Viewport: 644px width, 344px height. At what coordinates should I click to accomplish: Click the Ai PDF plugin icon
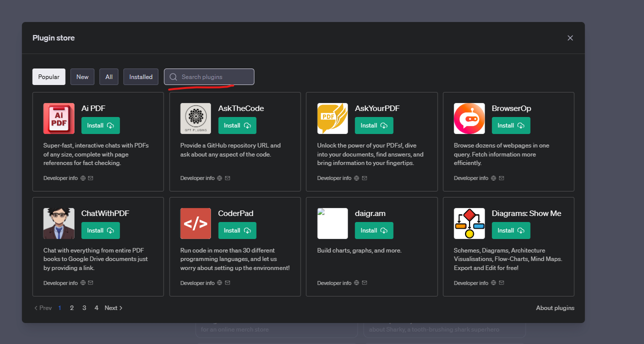click(58, 118)
